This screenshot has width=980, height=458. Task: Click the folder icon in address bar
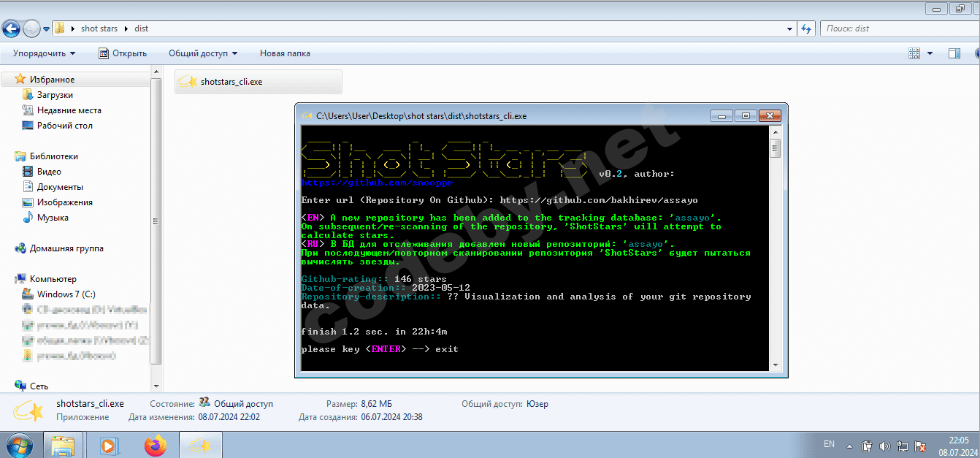[60, 28]
